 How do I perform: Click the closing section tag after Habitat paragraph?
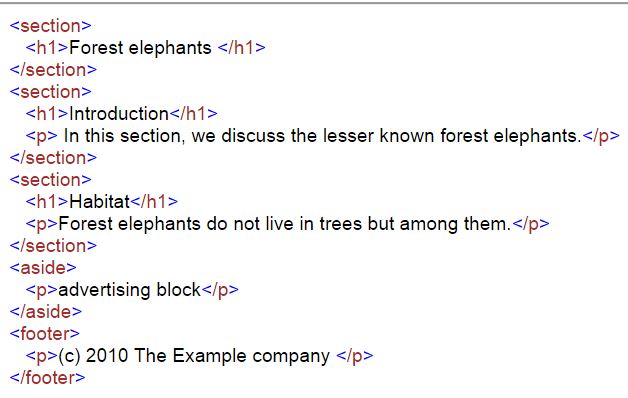[x=53, y=246]
